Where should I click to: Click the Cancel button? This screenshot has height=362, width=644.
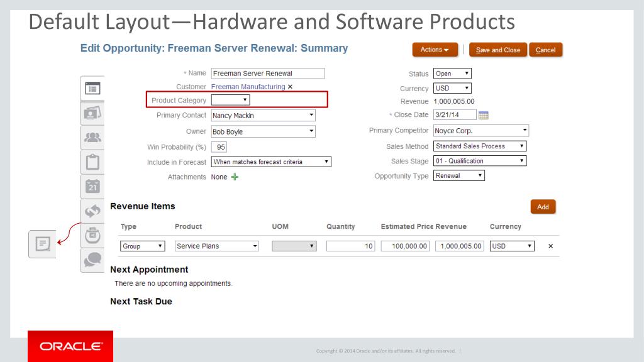(x=545, y=50)
